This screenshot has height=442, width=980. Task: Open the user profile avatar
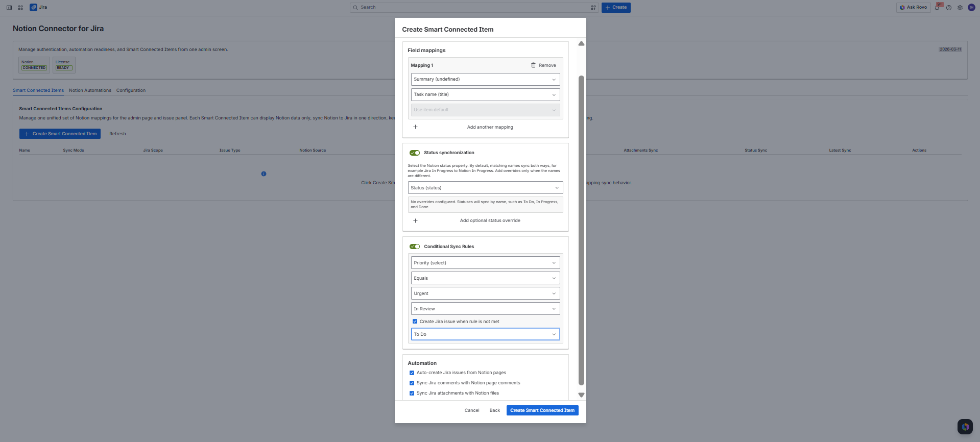pyautogui.click(x=971, y=7)
